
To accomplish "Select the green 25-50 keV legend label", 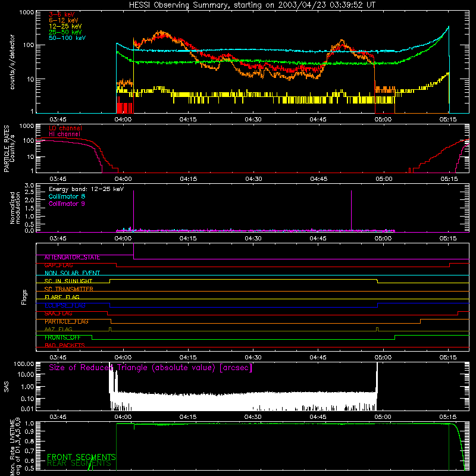I will (65, 32).
